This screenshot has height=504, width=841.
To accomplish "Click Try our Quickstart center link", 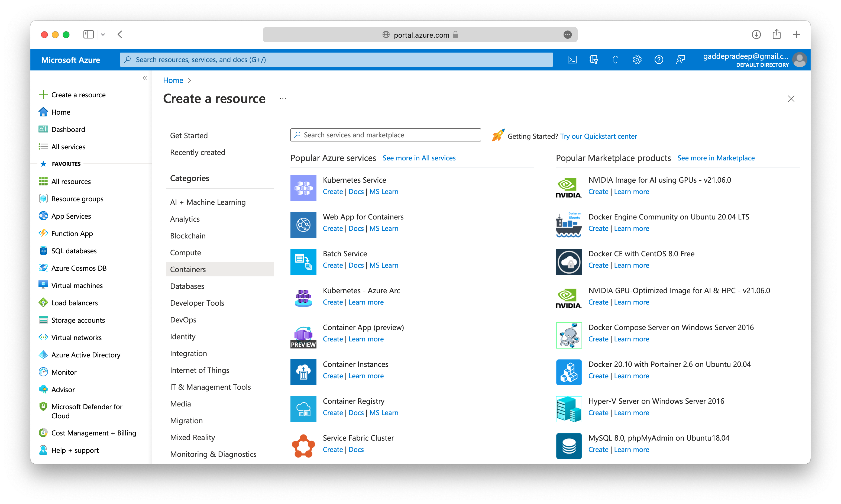I will point(598,136).
